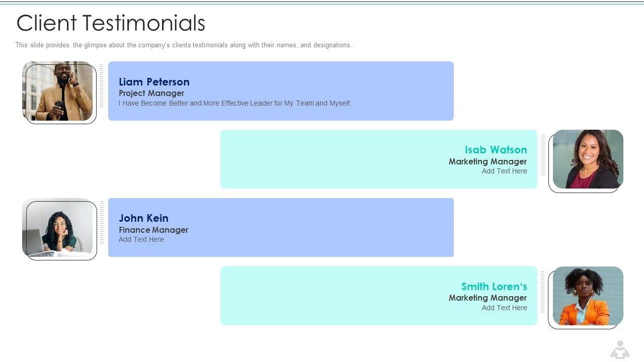This screenshot has height=362, width=644.
Task: Click Add Text Here under Isab Watson
Action: (504, 171)
